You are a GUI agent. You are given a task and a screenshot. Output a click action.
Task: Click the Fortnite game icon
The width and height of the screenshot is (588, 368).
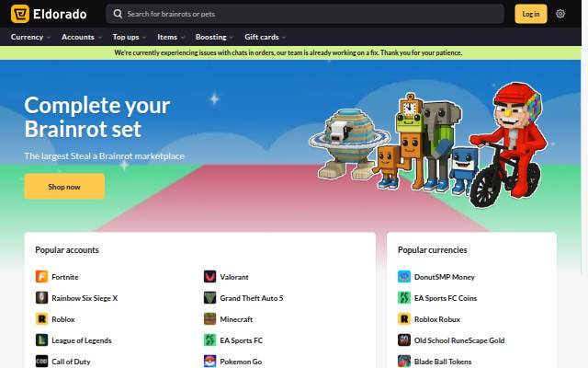pos(41,276)
